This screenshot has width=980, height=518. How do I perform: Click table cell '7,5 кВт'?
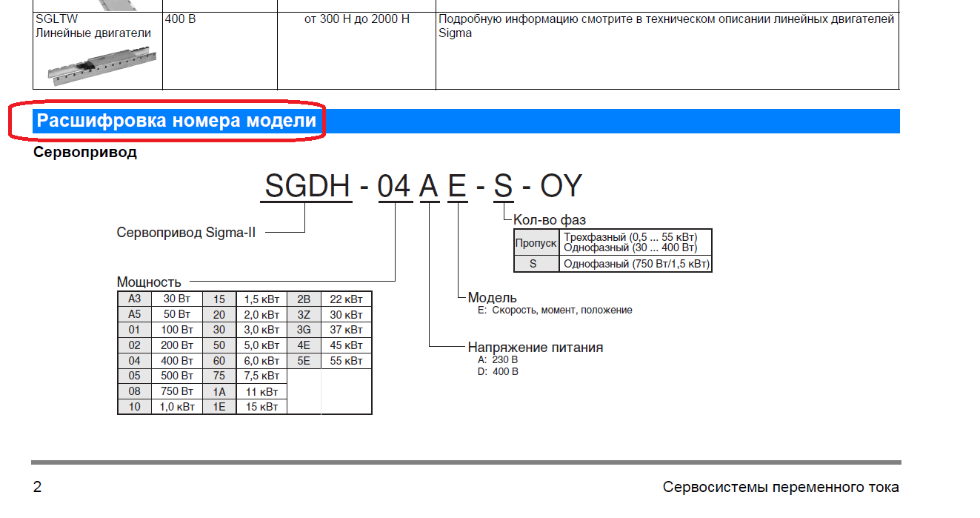pos(262,376)
